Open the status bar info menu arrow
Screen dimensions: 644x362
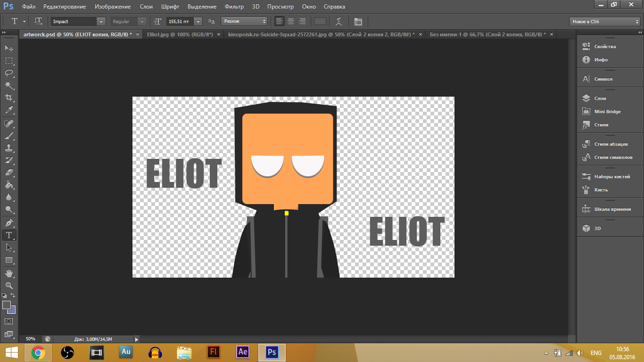pos(137,339)
